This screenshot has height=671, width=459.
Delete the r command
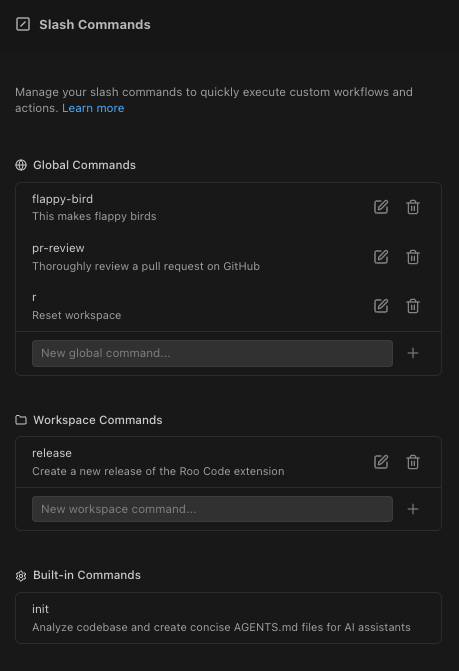(x=413, y=306)
